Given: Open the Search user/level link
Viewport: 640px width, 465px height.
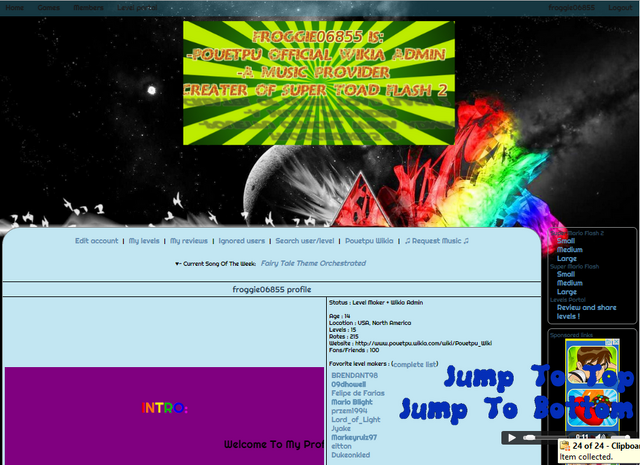Looking at the screenshot, I should tap(304, 241).
